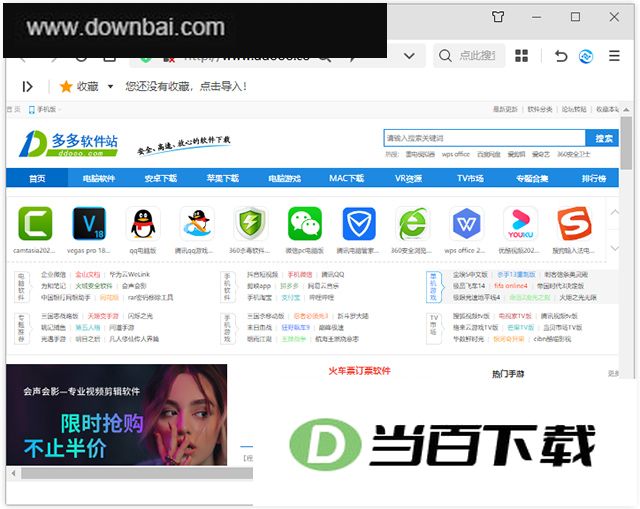This screenshot has height=509, width=640.
Task: Click the down chevron beside the app icon row
Action: (615, 248)
